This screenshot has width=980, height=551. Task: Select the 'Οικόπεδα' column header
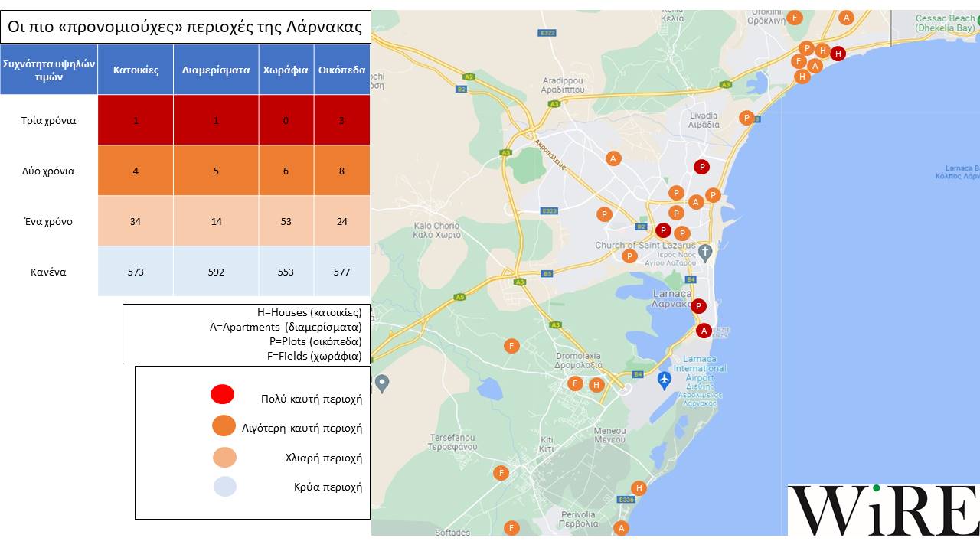pos(341,70)
